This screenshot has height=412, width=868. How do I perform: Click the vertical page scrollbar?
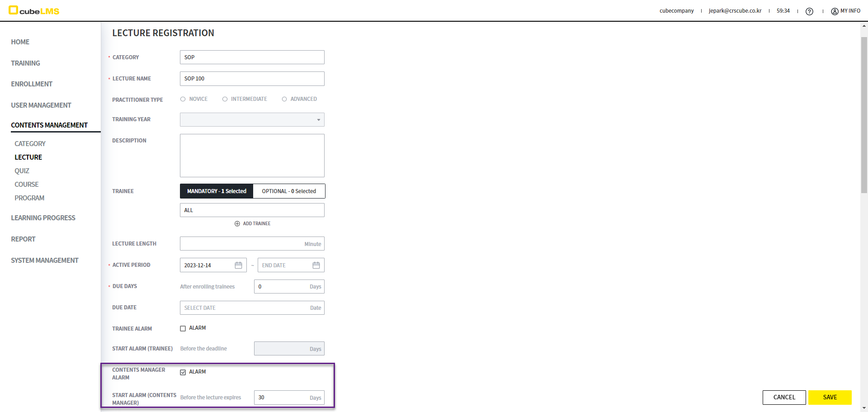(x=864, y=113)
